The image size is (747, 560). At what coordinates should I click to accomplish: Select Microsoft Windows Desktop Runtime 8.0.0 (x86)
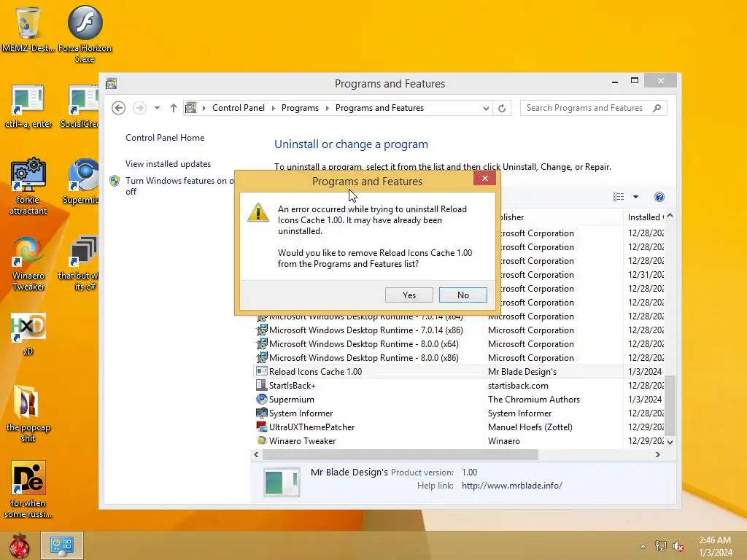pos(363,357)
